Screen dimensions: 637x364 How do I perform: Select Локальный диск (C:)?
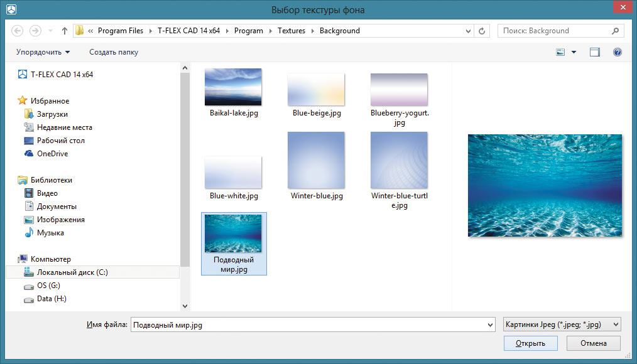coord(92,272)
